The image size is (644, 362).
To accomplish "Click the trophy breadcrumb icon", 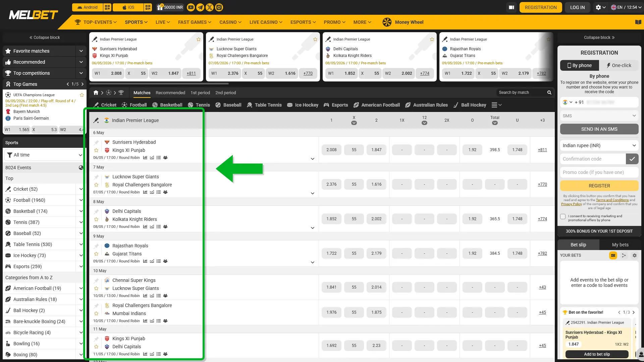I will (x=121, y=93).
